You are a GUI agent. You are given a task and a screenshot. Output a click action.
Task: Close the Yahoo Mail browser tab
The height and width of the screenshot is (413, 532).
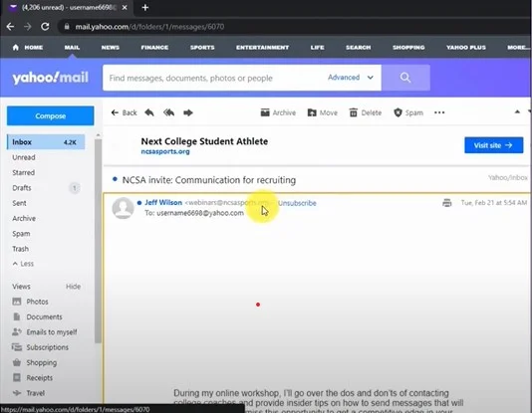[x=125, y=7]
